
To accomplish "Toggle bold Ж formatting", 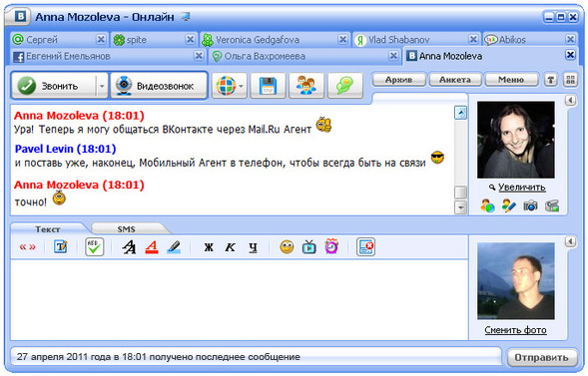I will point(209,246).
